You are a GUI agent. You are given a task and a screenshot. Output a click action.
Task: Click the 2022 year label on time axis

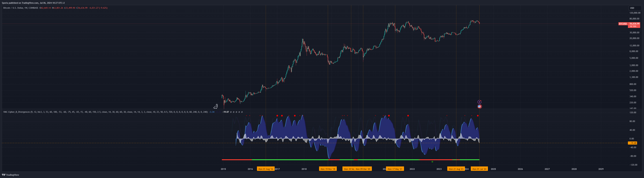tap(412, 169)
